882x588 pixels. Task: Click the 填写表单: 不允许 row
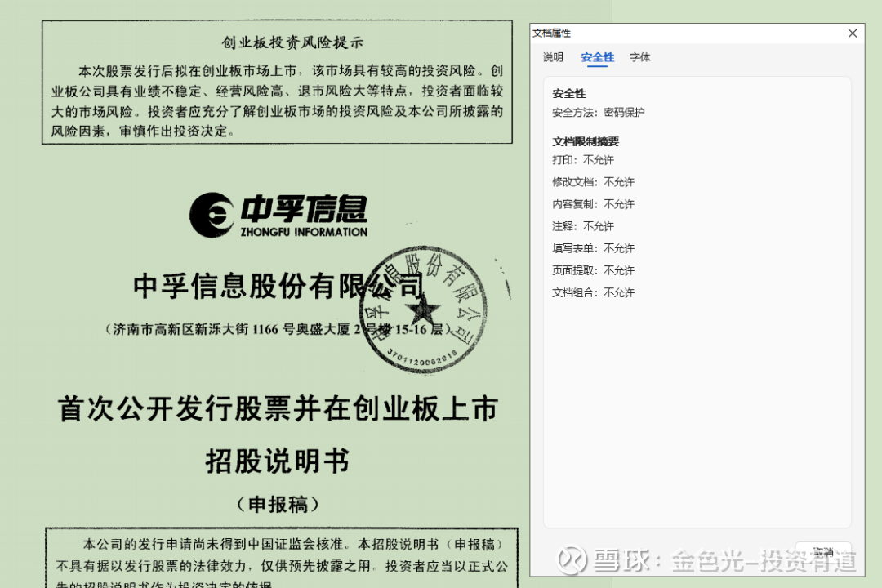593,248
